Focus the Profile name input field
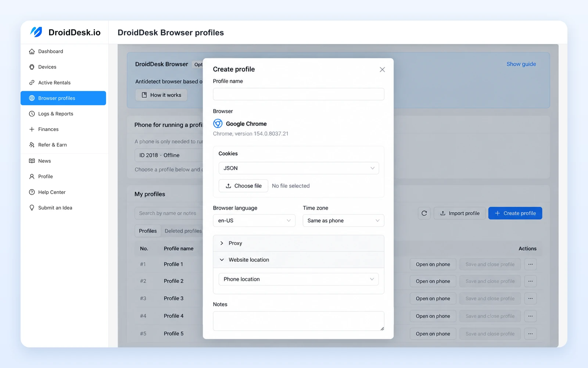 (298, 94)
